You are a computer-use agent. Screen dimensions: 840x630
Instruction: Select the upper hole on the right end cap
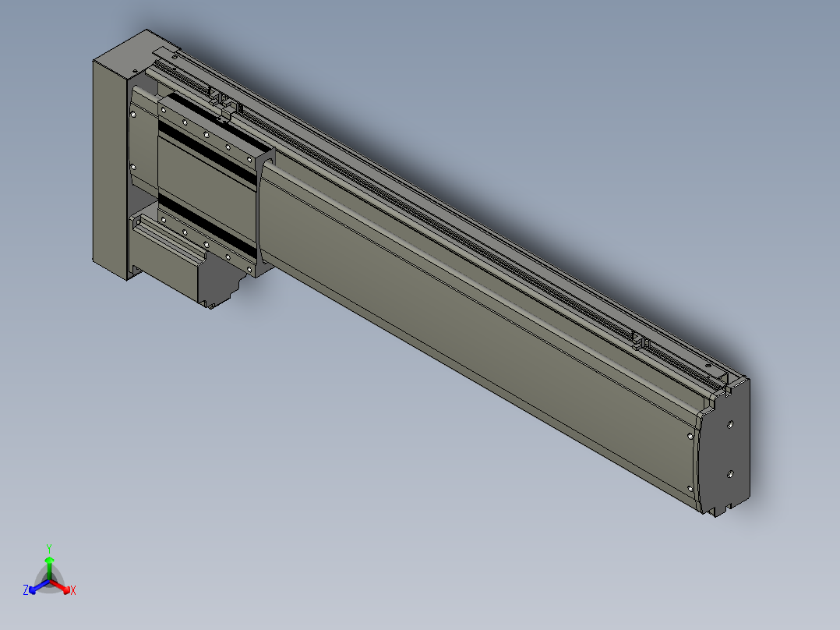(x=730, y=424)
